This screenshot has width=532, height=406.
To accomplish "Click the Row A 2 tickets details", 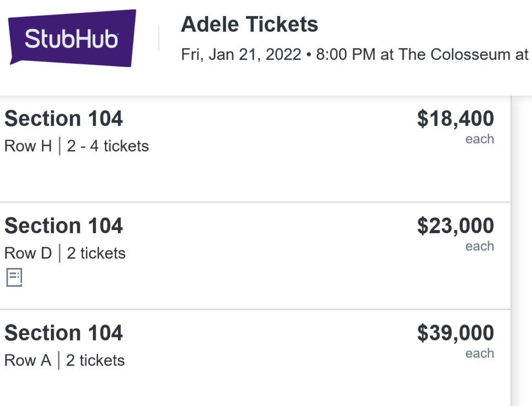I will (64, 360).
